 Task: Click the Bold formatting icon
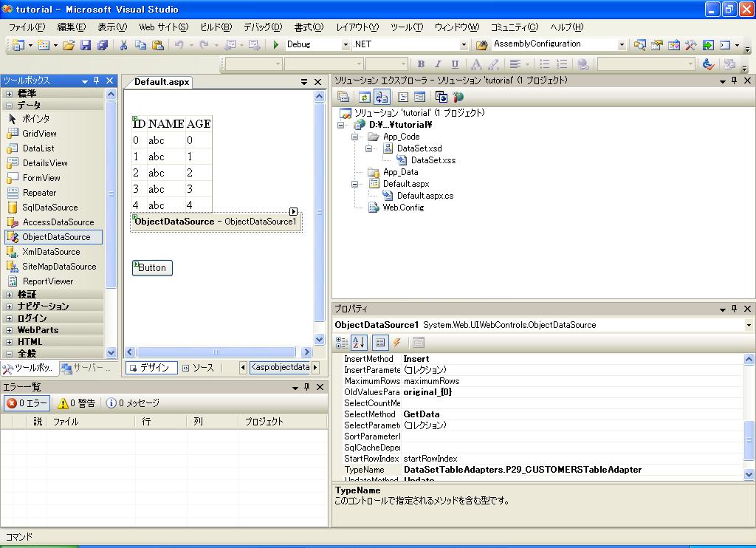[421, 64]
